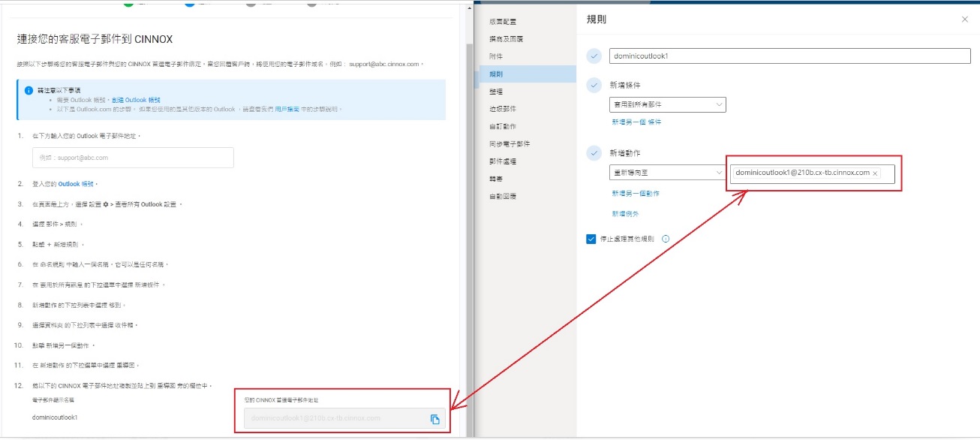
Task: Open 版面配置 in Outlook settings sidebar
Action: click(503, 22)
